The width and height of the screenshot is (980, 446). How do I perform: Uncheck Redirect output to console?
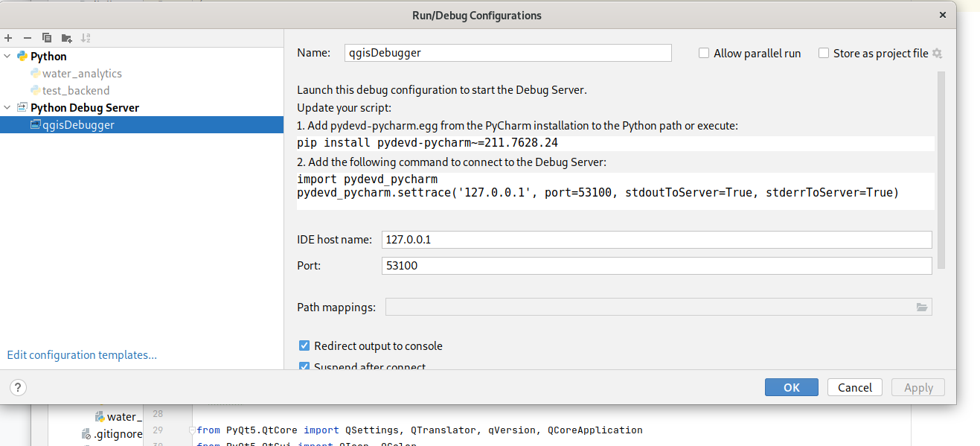point(304,346)
